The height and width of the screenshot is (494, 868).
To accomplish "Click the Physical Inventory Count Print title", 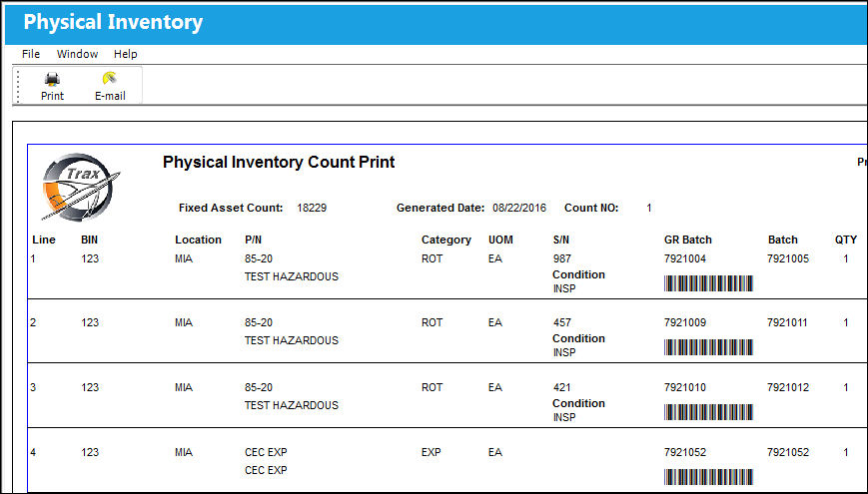I will [x=279, y=162].
